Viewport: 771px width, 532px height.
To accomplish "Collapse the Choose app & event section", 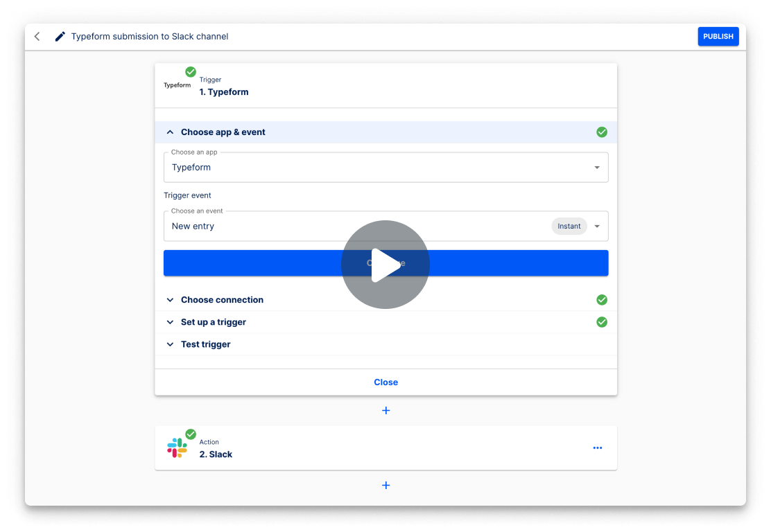I will point(170,132).
